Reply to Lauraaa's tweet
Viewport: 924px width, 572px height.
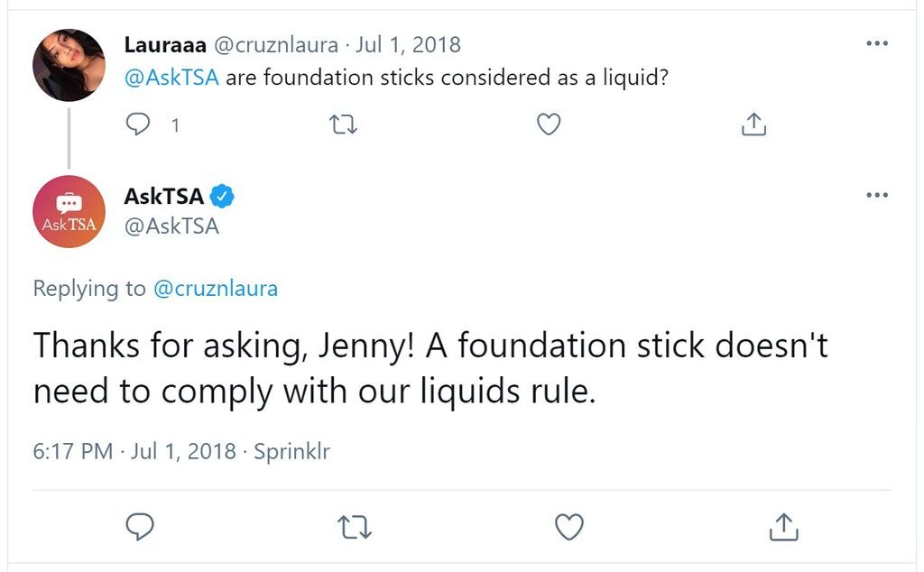[138, 125]
